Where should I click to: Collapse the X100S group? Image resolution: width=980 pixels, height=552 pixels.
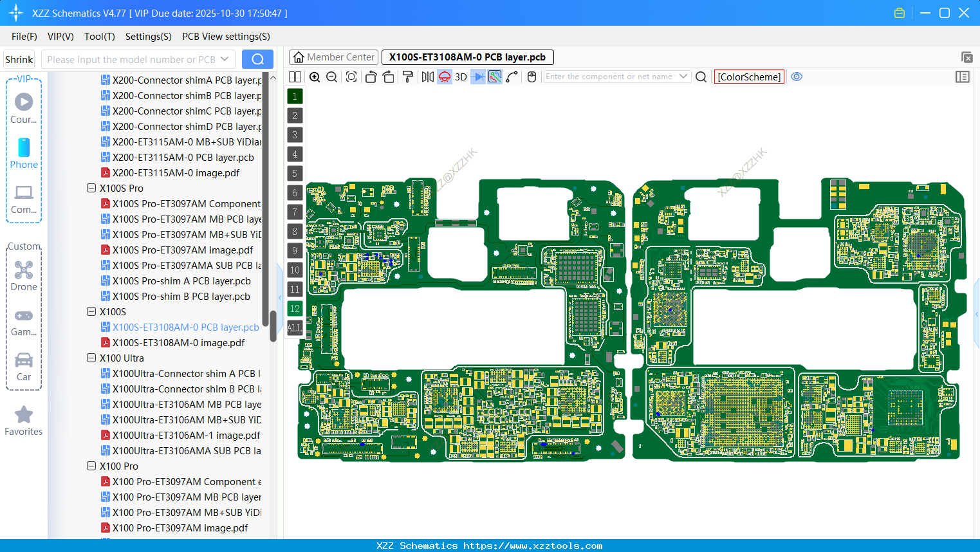pos(91,311)
